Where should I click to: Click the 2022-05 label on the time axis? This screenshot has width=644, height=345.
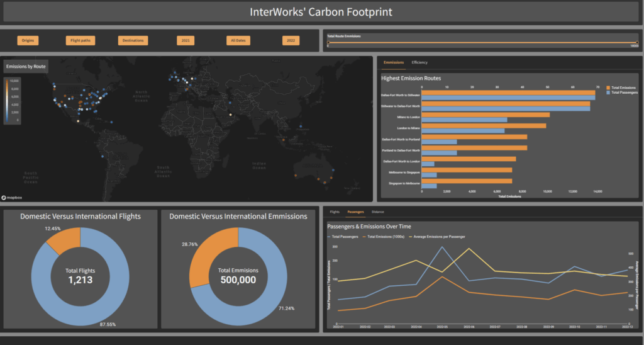pyautogui.click(x=442, y=327)
